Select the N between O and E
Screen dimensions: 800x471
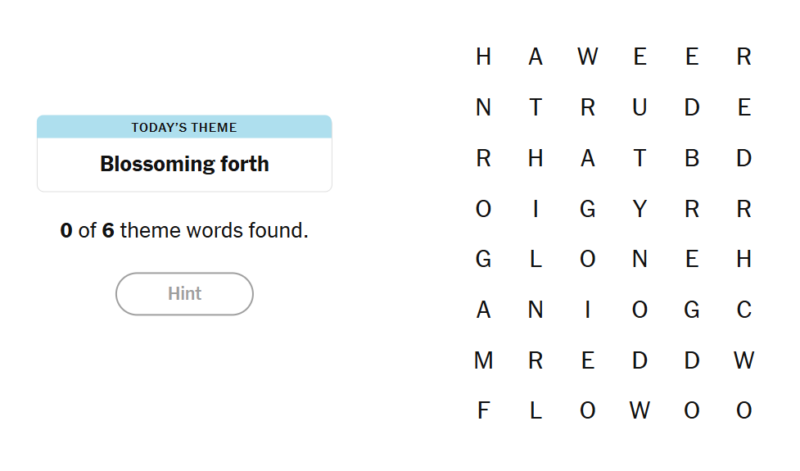[x=640, y=259]
